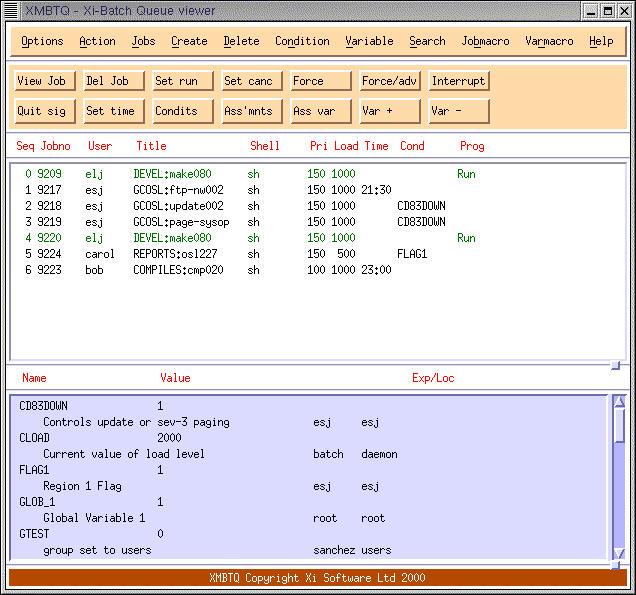Select job 9217 GCOSL:ftp-nw002 row
Image resolution: width=636 pixels, height=595 pixels.
coord(318,190)
